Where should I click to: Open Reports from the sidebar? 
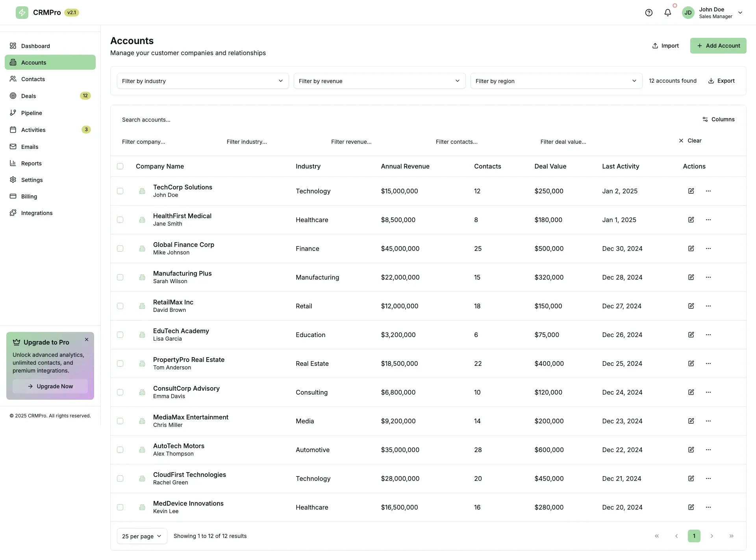pyautogui.click(x=31, y=163)
